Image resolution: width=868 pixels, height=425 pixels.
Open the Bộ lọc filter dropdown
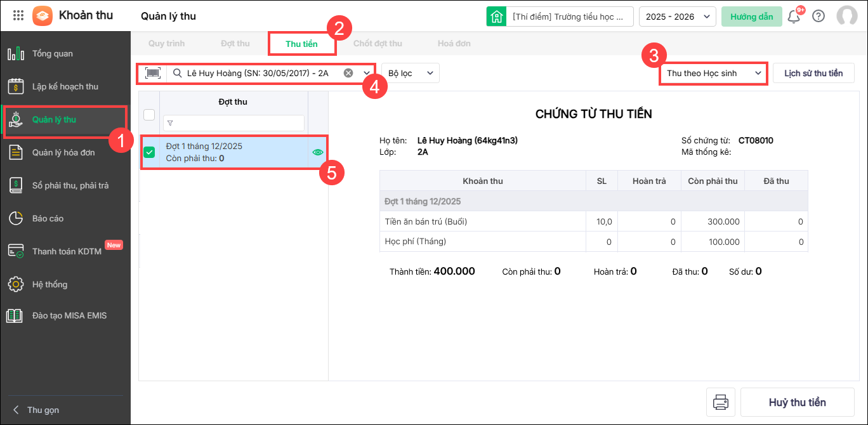tap(410, 73)
